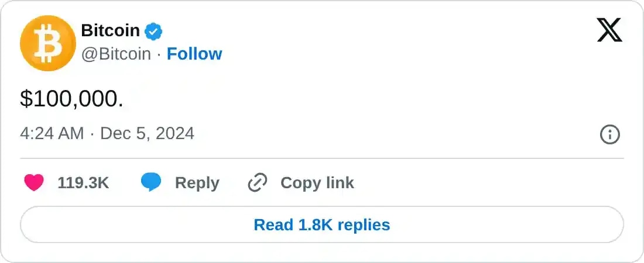Screen dimensions: 644x263
Task: Like the tweet with the heart icon
Action: pyautogui.click(x=34, y=183)
